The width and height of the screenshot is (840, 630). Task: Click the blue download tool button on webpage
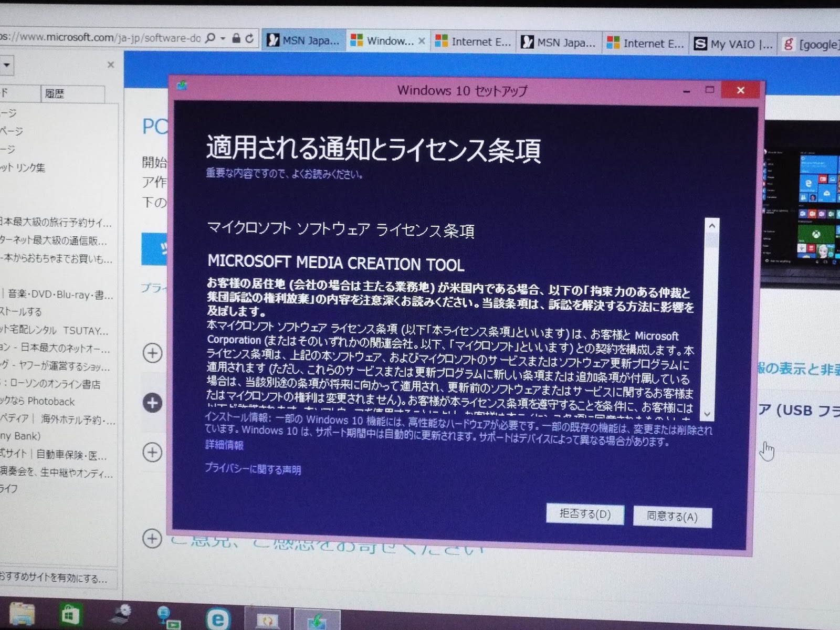pos(155,249)
